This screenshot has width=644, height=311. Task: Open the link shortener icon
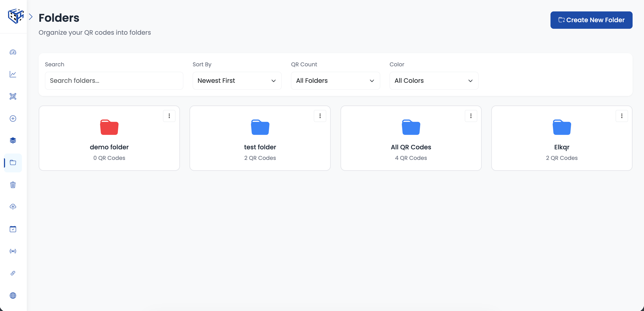[x=13, y=273]
